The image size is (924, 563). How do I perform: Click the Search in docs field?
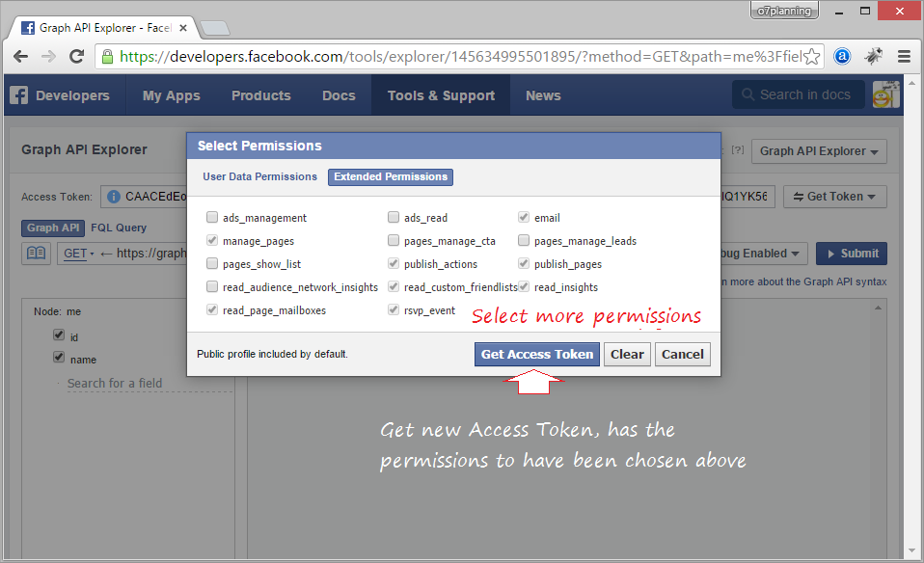pyautogui.click(x=799, y=94)
